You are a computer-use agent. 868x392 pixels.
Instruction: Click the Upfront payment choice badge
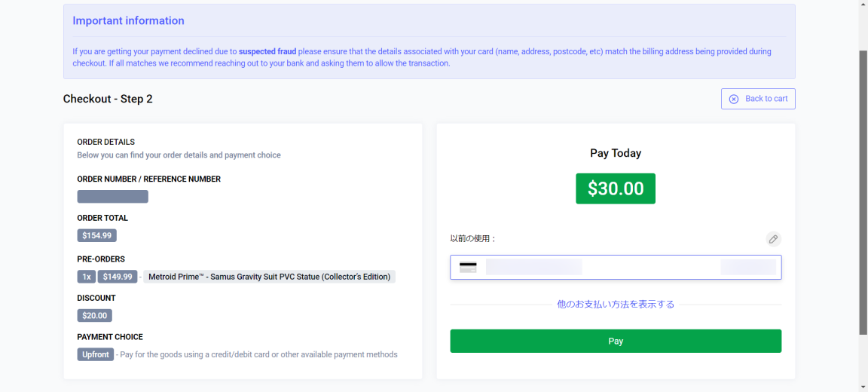click(x=96, y=354)
